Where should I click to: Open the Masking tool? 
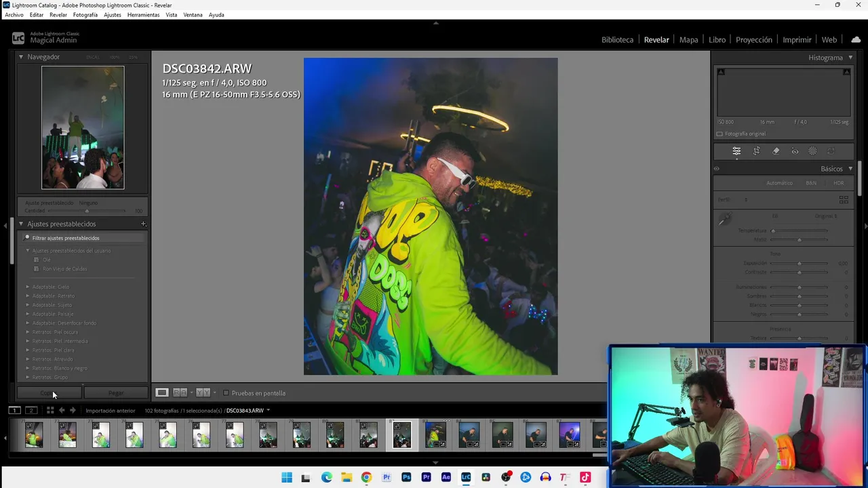812,151
